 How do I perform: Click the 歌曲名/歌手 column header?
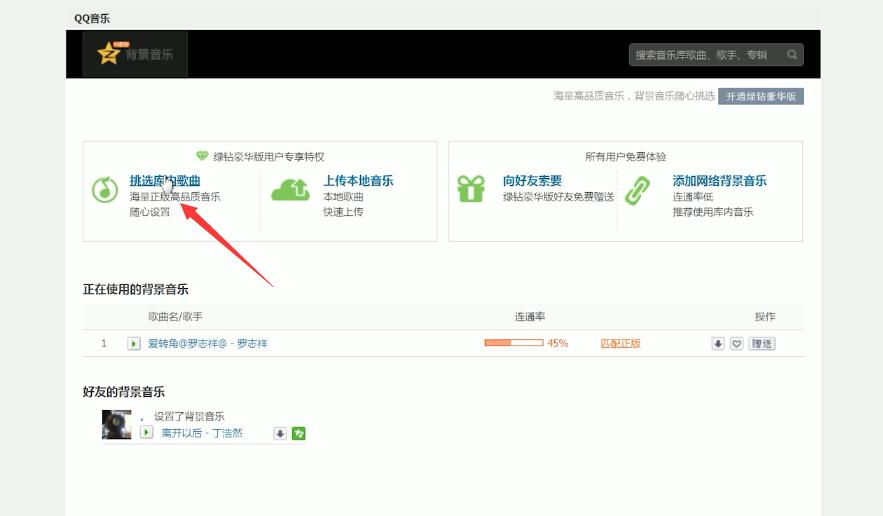[x=175, y=317]
